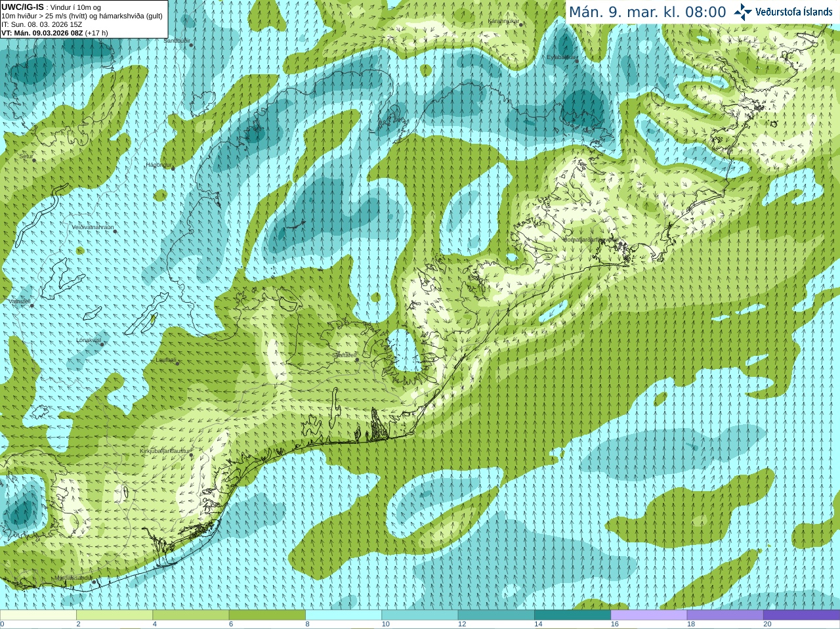The height and width of the screenshot is (629, 840).
Task: Click the legend scale number 16
Action: pyautogui.click(x=615, y=624)
